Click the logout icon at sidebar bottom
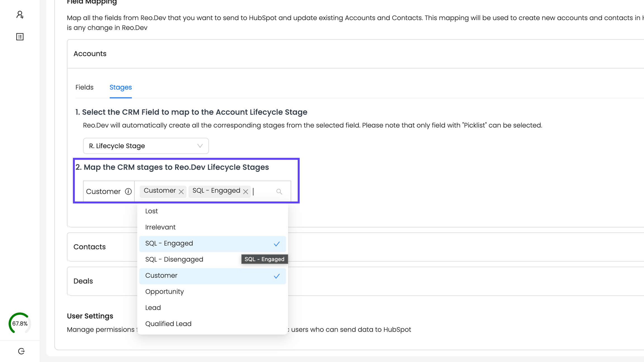This screenshot has height=362, width=644. [21, 351]
